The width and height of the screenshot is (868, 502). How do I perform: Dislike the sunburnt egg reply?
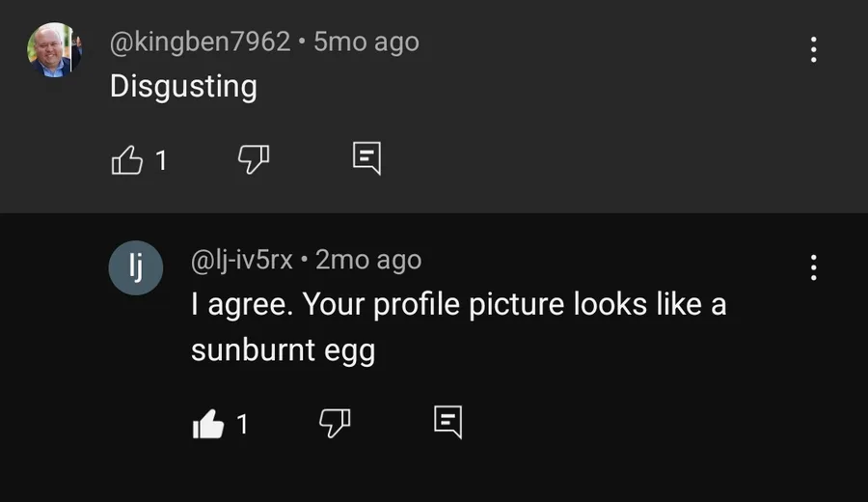335,423
